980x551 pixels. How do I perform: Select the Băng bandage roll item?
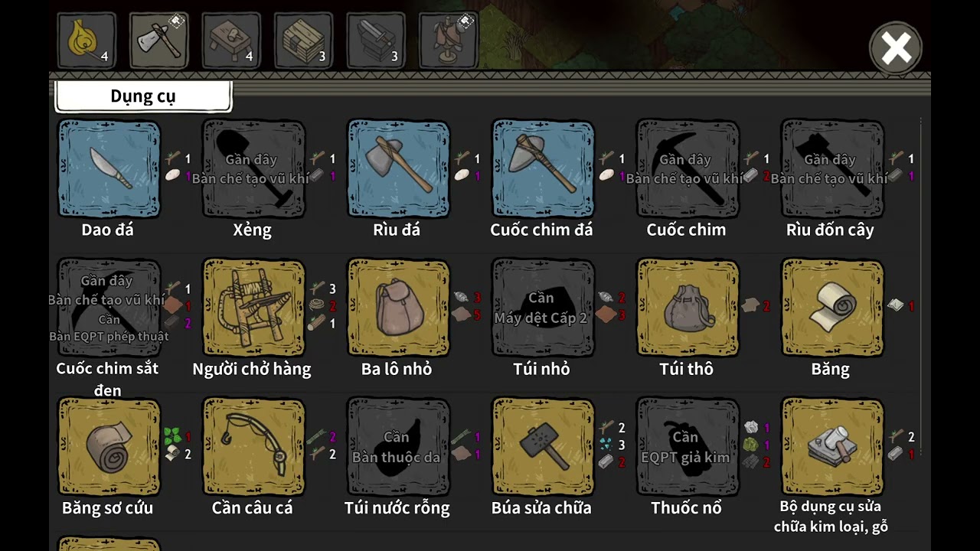point(833,308)
